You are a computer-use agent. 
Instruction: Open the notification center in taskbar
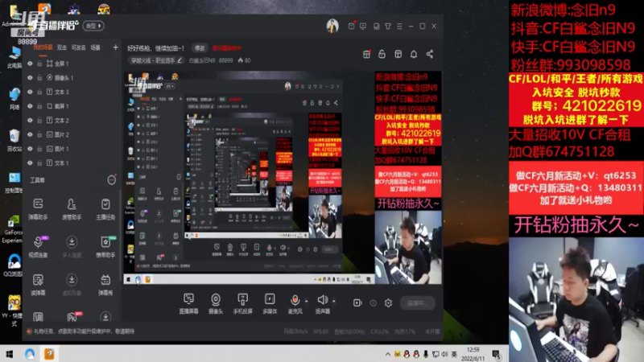tap(496, 354)
